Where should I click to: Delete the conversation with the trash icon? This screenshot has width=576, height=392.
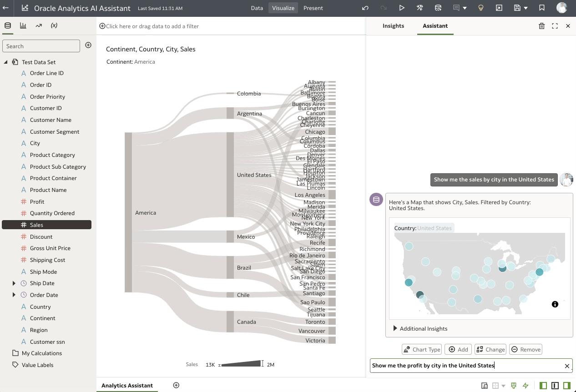pos(541,26)
